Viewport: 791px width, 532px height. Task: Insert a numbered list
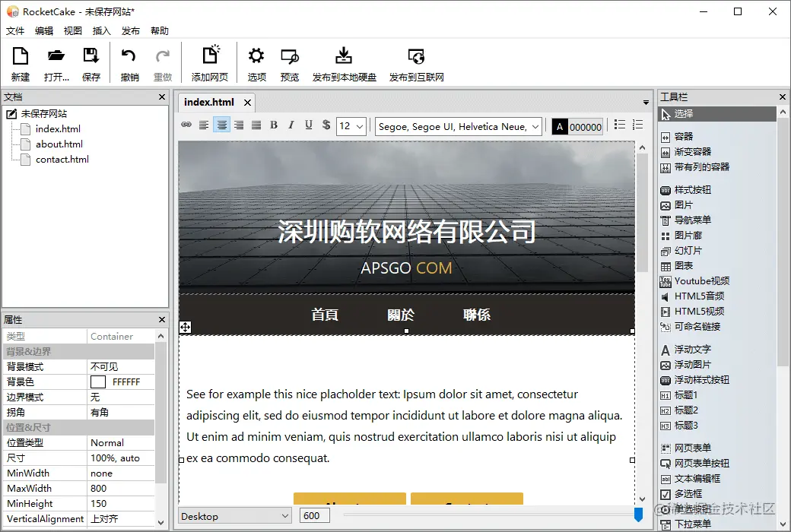(x=637, y=125)
